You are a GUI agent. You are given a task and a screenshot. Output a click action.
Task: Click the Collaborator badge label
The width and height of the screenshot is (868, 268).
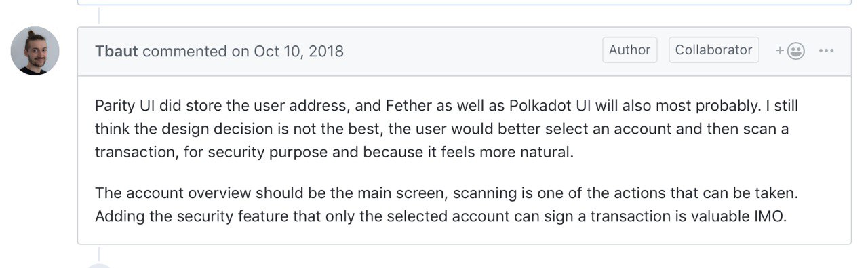pos(713,50)
